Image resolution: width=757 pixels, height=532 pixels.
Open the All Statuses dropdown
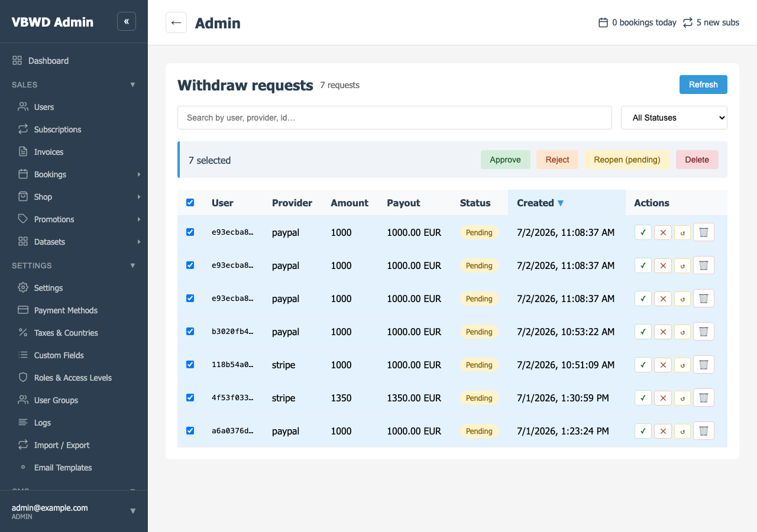674,118
